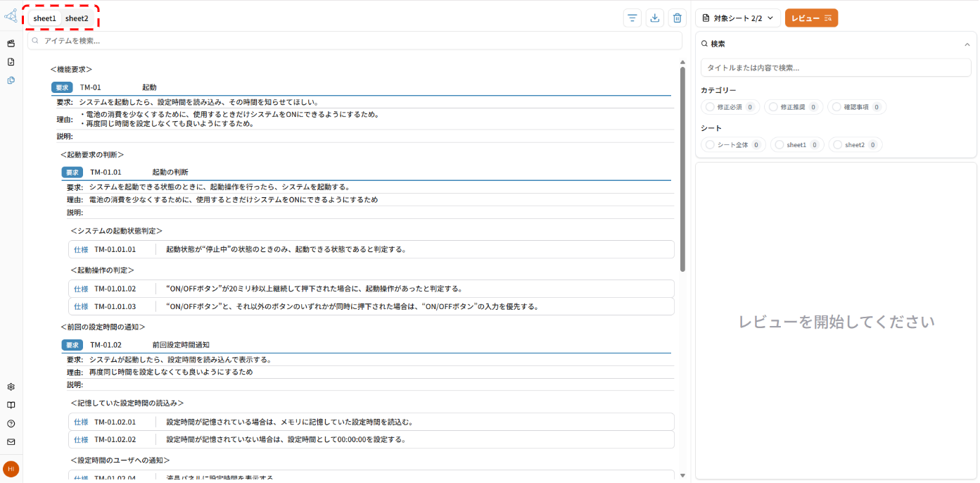Toggle the 修正必須 category filter chip
The width and height of the screenshot is (980, 483).
tap(730, 106)
